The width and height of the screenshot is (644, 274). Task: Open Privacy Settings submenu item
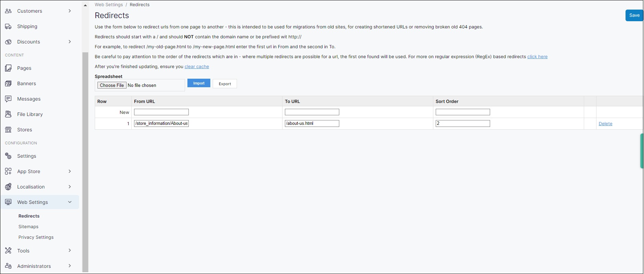coord(36,237)
